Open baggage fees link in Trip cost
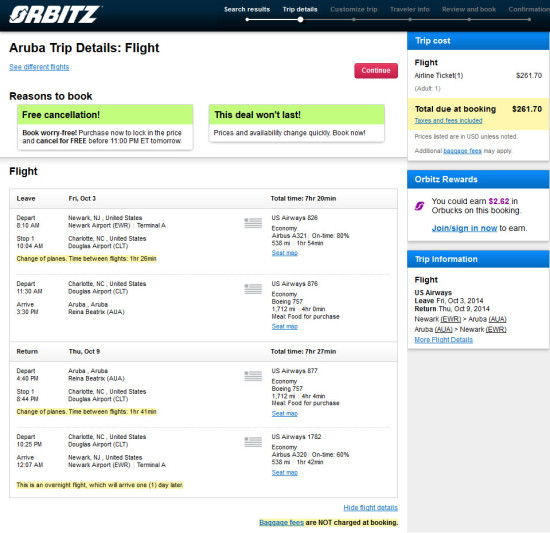The height and width of the screenshot is (533, 550). click(x=462, y=151)
